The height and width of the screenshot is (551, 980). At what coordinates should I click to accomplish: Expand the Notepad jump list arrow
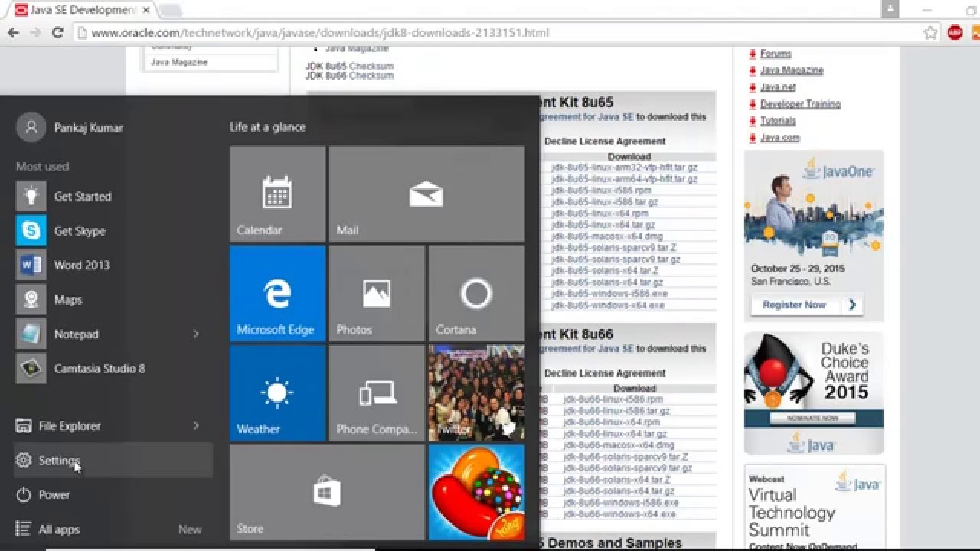tap(196, 334)
